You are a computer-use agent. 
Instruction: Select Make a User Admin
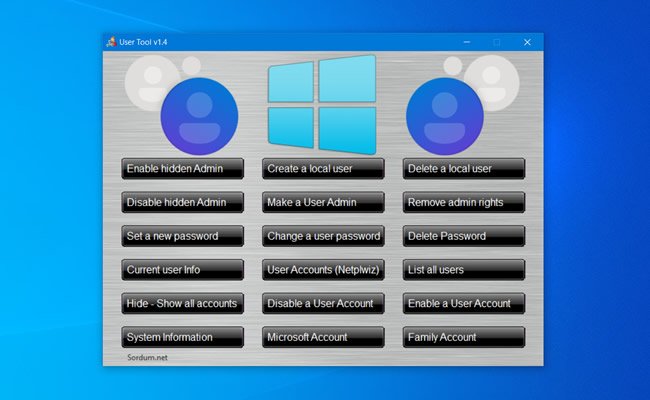coord(323,202)
